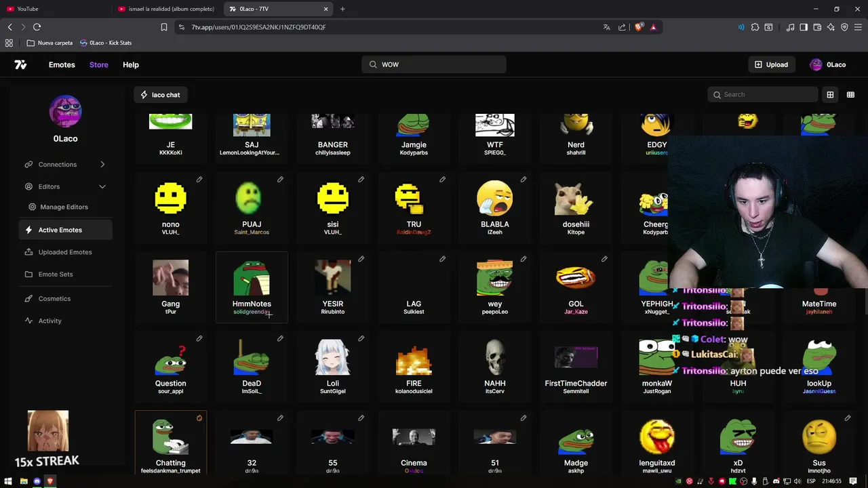Click the emote search box containing WOW
Image resolution: width=868 pixels, height=488 pixels.
coord(434,64)
